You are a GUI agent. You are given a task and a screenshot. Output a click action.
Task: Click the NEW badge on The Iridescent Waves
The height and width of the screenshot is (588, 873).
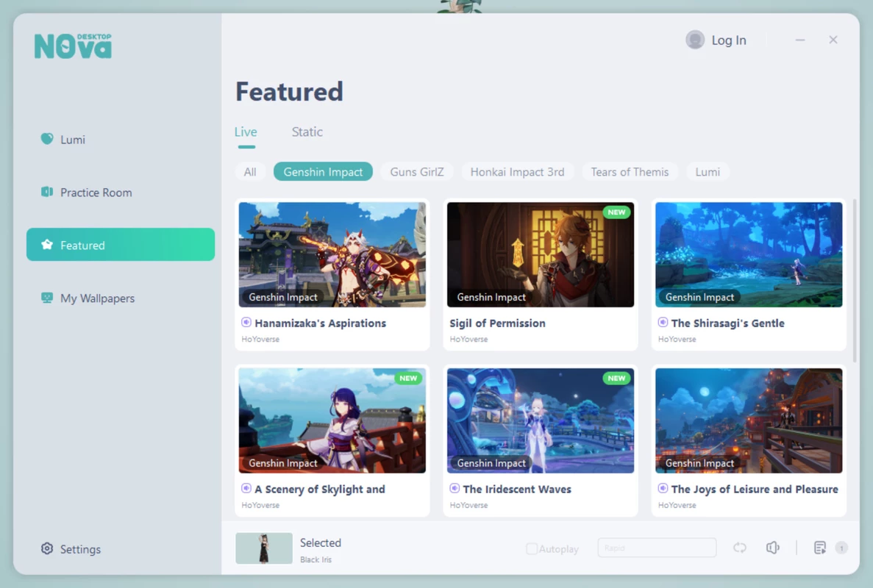tap(616, 379)
